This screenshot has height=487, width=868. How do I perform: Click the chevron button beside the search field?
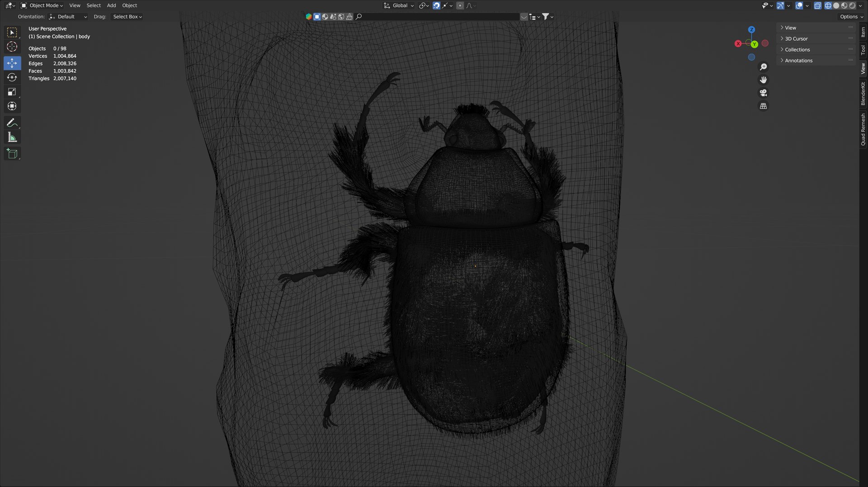click(x=524, y=17)
